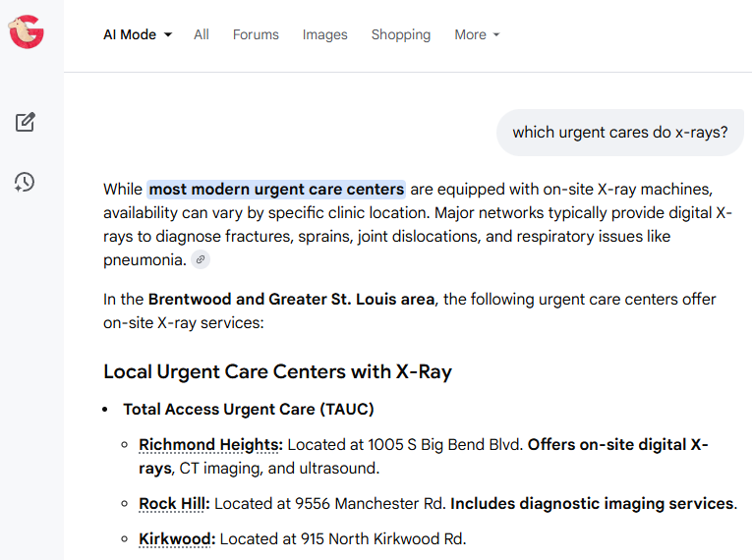Open the Rock Hill location link
This screenshot has width=752, height=560.
coord(174,504)
